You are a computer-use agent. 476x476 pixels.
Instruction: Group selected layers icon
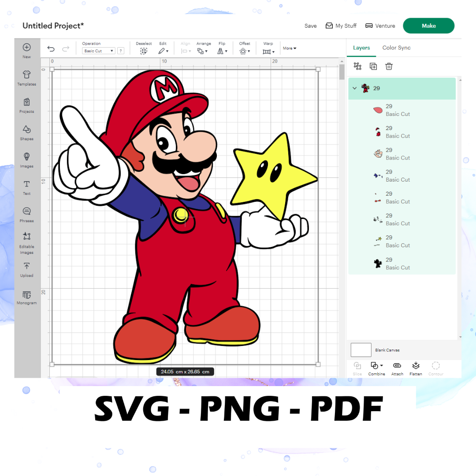pos(357,66)
